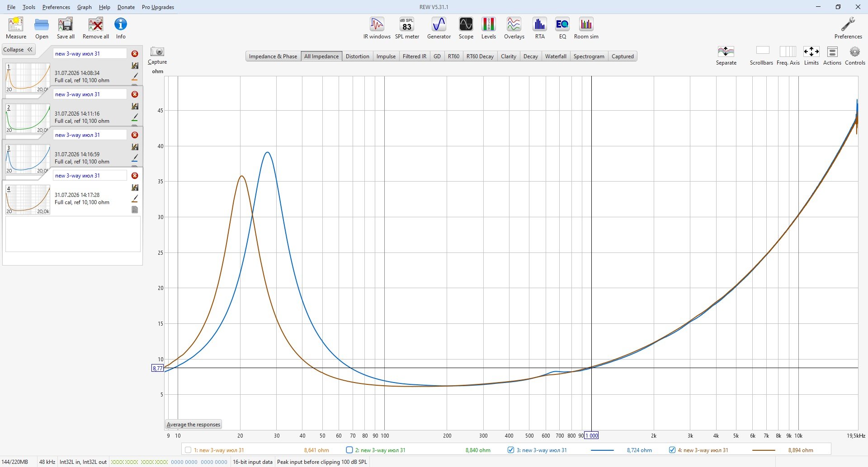Screen dimensions: 868x467
Task: Open the Preferences menu
Action: pyautogui.click(x=56, y=7)
